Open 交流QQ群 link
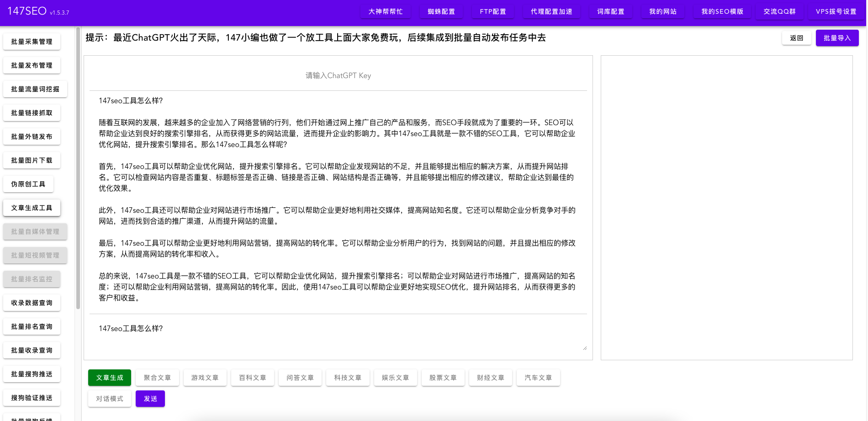The height and width of the screenshot is (421, 868). [x=779, y=11]
